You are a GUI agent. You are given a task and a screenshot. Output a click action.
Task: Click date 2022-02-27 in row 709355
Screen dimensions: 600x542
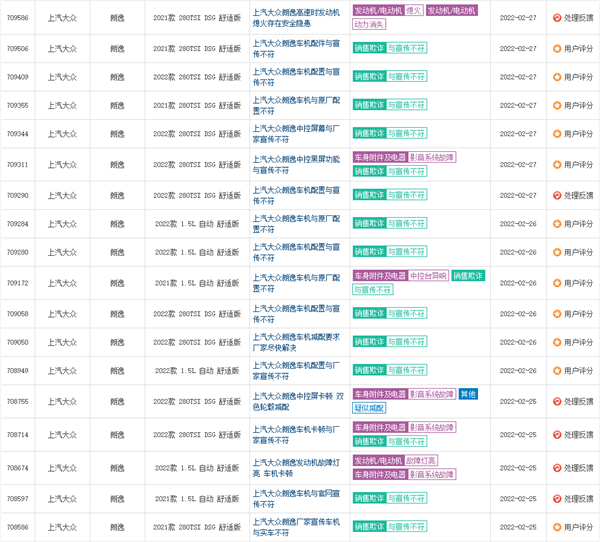click(518, 105)
